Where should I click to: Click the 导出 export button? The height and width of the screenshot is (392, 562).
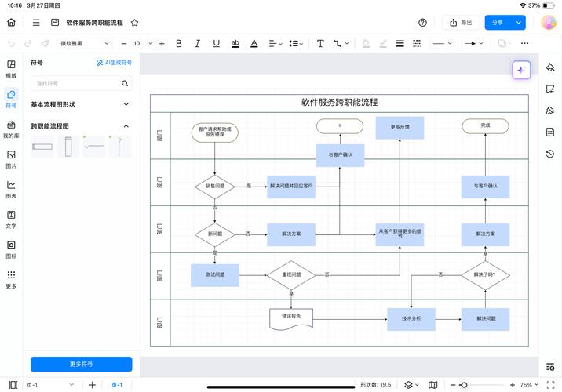point(461,23)
